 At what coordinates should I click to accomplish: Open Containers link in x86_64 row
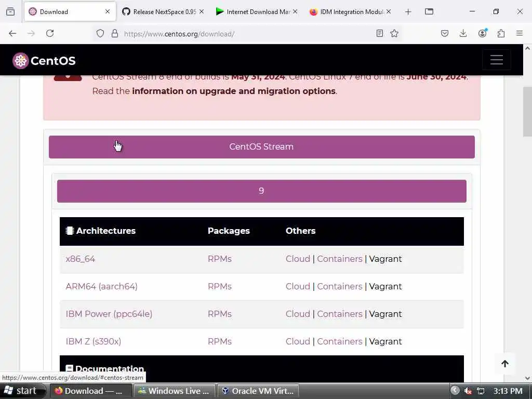(340, 259)
